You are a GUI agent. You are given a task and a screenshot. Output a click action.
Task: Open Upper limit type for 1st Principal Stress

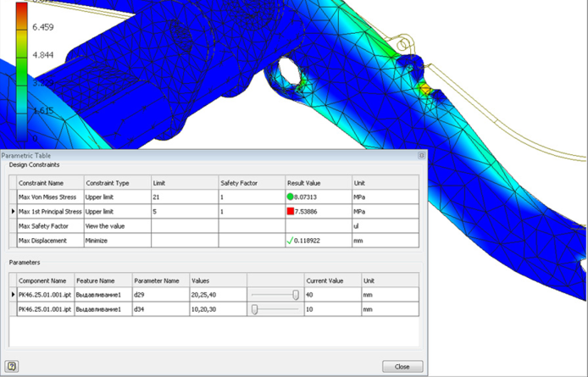tap(118, 212)
